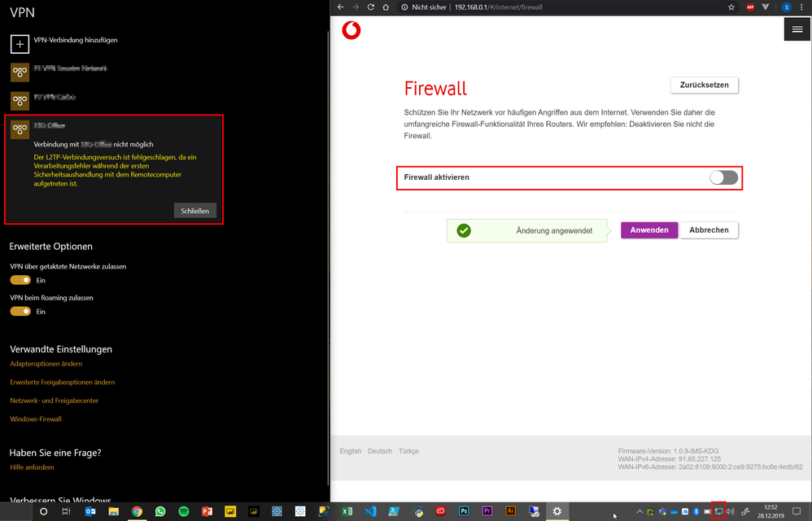
Task: Switch the router page language to Türkçe
Action: coord(408,450)
